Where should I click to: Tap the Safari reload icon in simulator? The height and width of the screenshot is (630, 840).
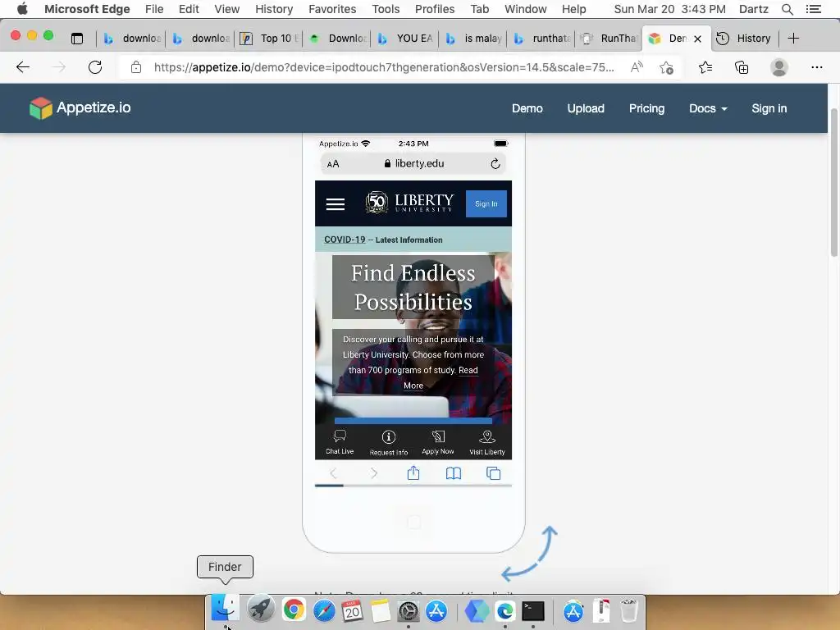[495, 163]
